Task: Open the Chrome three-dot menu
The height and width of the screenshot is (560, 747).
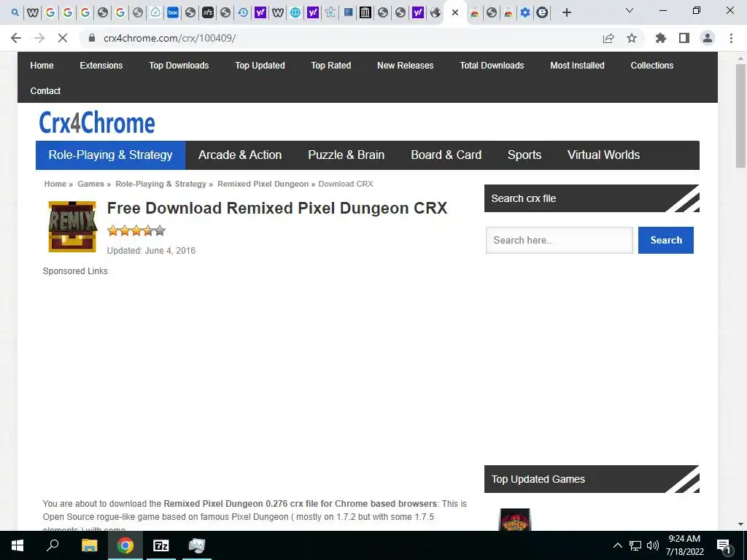Action: 731,38
